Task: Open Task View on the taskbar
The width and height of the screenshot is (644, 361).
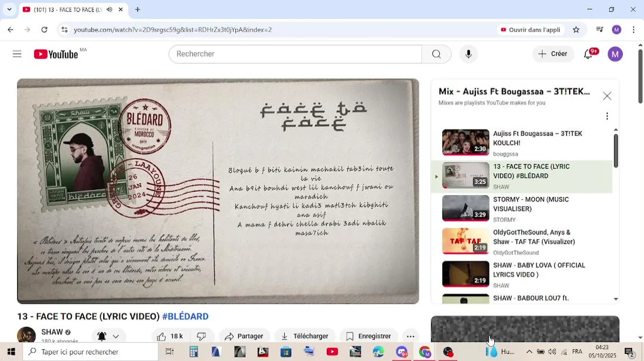Action: point(170,351)
